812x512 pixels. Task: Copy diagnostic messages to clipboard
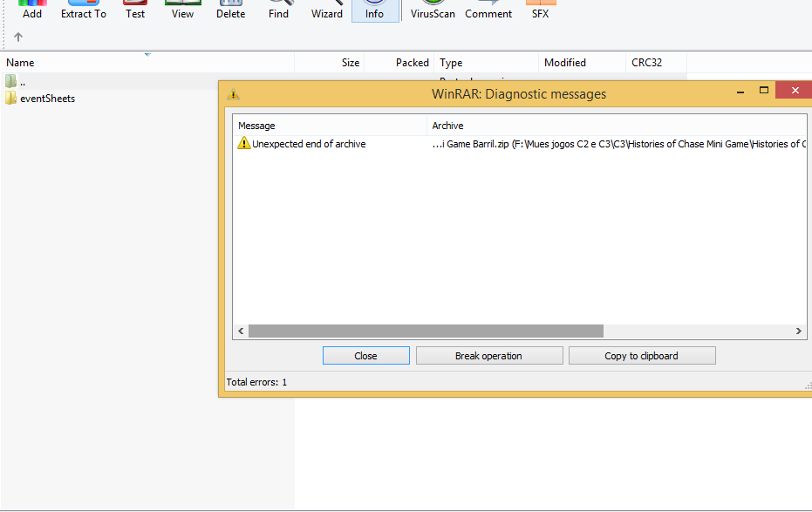pos(642,356)
